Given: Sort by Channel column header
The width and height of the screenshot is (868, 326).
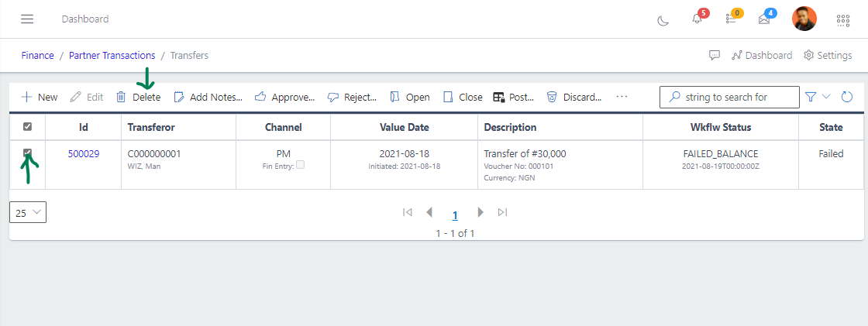Looking at the screenshot, I should click(x=284, y=127).
